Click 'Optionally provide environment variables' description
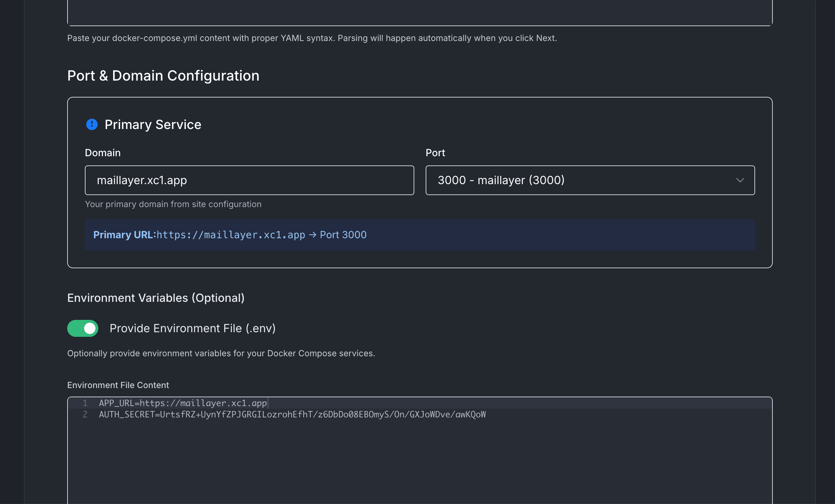 click(221, 353)
